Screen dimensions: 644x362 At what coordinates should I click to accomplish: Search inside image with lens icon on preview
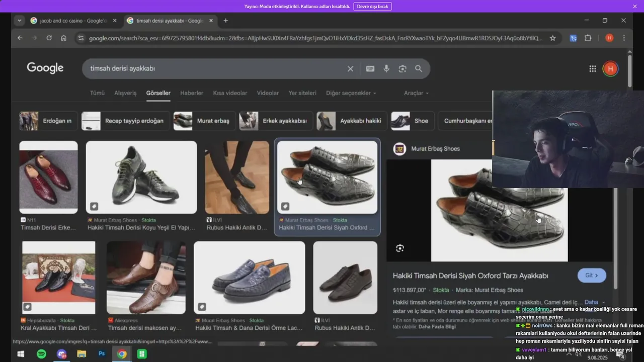point(400,248)
